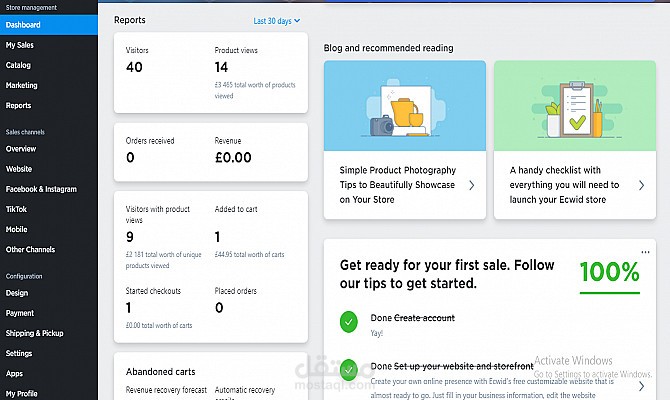The image size is (670, 400).
Task: Select the TikTok sales channel
Action: click(16, 209)
